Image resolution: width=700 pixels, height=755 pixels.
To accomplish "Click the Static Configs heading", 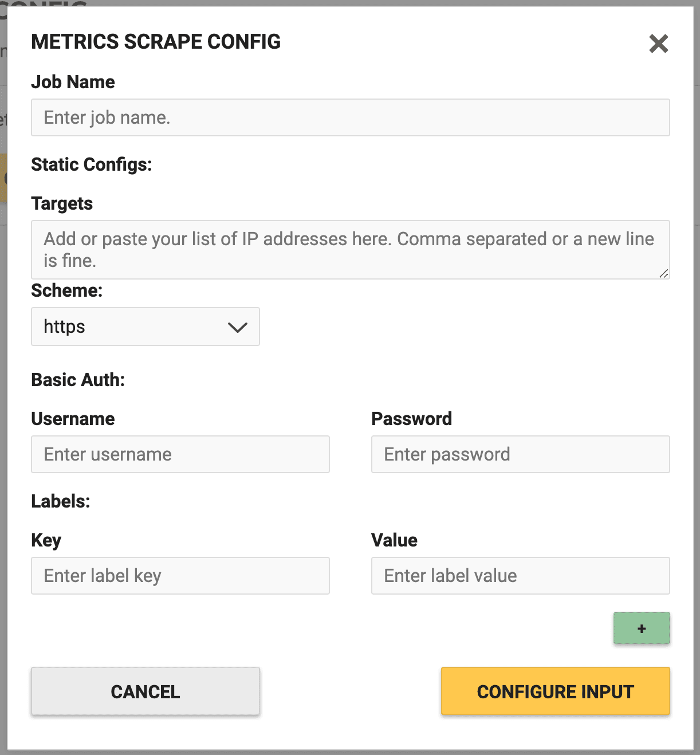I will pyautogui.click(x=92, y=164).
